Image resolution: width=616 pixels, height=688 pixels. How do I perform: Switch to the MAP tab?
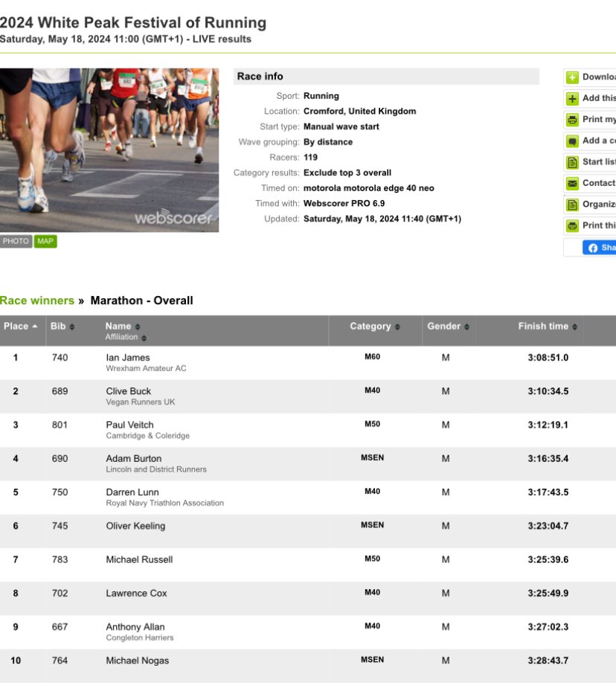pyautogui.click(x=45, y=241)
